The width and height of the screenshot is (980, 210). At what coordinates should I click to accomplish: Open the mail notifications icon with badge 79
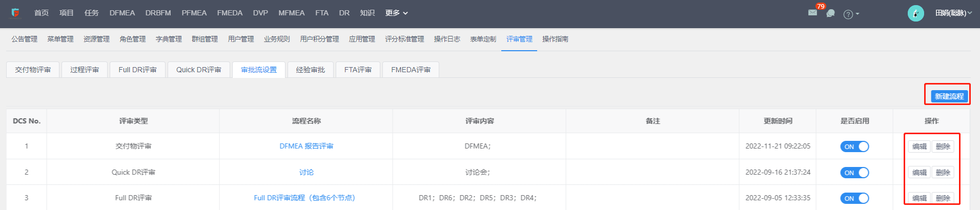click(x=812, y=12)
